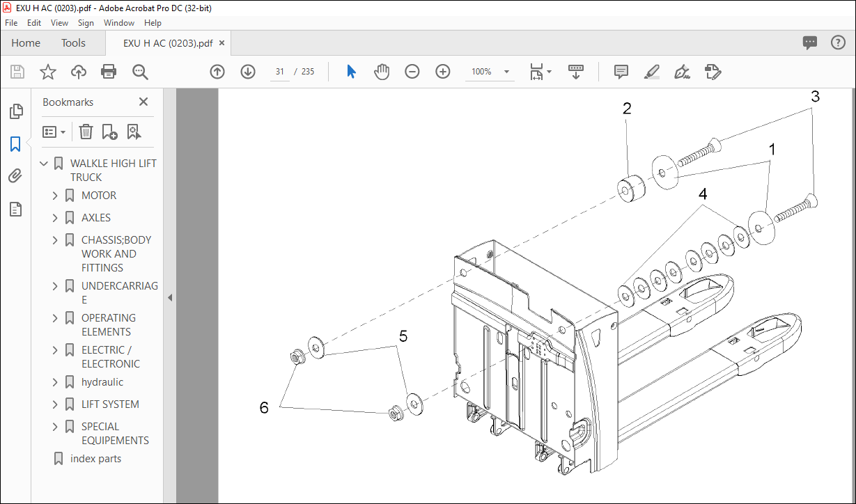Expand the MOTOR bookmark
856x504 pixels.
point(55,196)
